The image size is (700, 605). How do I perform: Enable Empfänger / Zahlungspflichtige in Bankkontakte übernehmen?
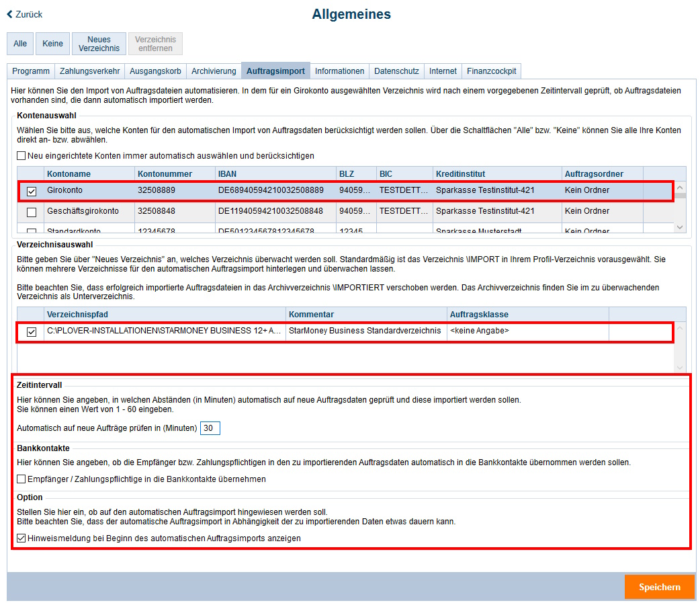point(21,479)
